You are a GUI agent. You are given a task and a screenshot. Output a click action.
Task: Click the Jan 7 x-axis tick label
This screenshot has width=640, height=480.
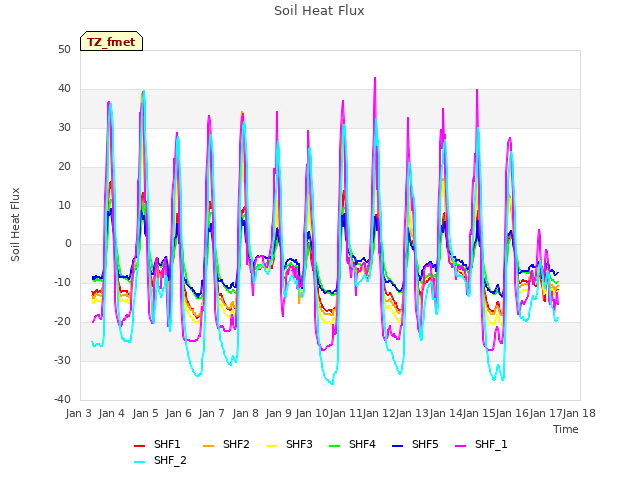click(212, 413)
